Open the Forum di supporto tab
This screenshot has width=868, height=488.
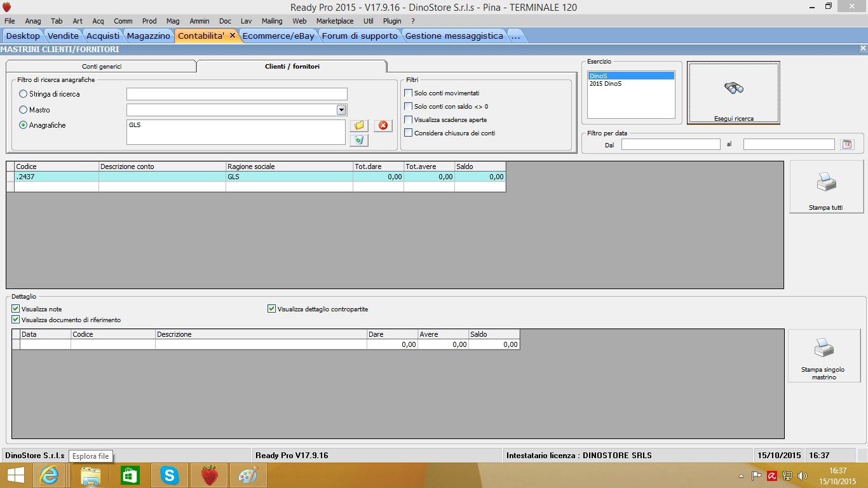pos(360,36)
